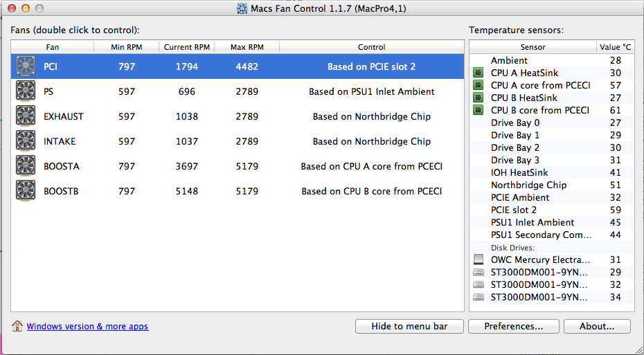Select the Drive Bay 2 sensor
Screen dimensions: 644x355
(x=552, y=147)
